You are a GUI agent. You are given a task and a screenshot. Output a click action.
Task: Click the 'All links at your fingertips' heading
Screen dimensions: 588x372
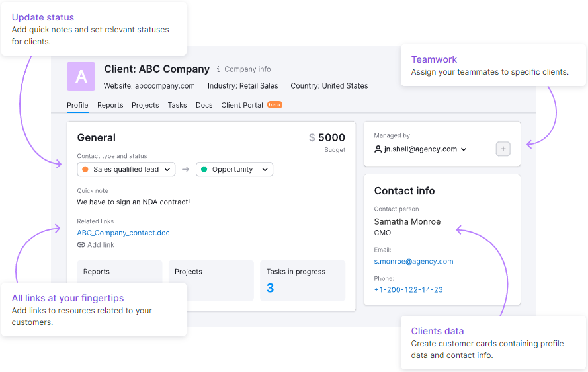[67, 298]
